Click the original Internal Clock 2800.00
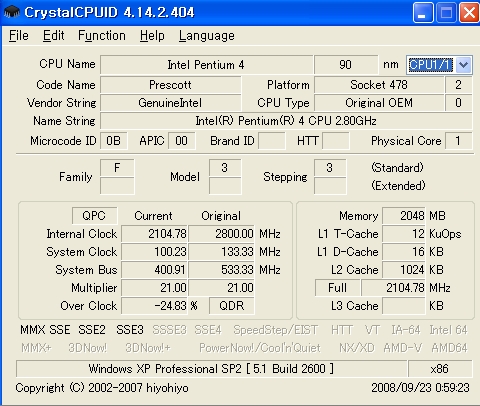 [222, 234]
